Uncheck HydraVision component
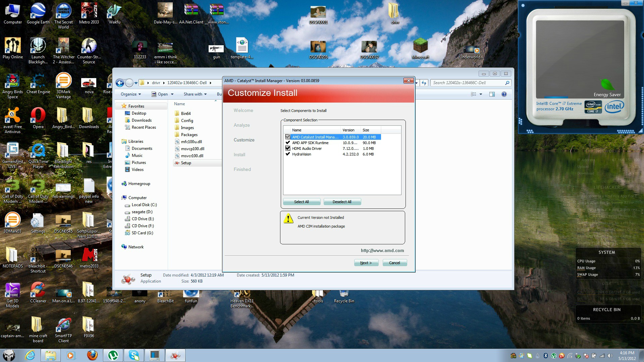The height and width of the screenshot is (362, 644). (287, 154)
